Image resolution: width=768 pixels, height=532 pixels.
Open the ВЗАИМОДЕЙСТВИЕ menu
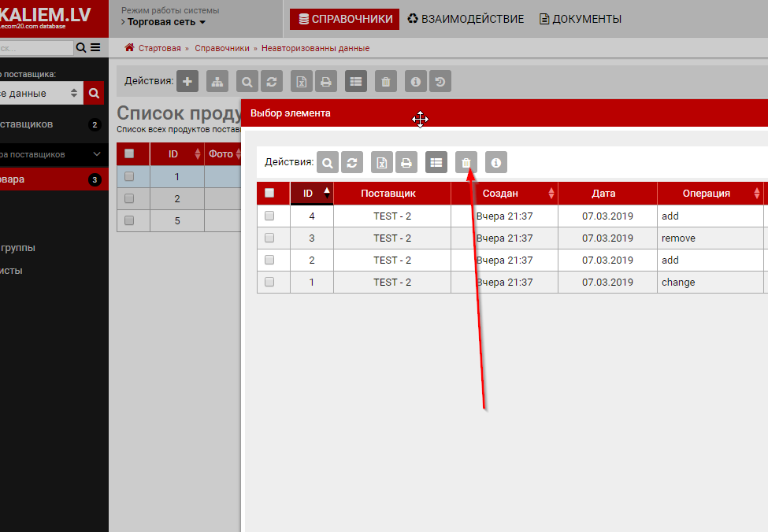(x=466, y=19)
